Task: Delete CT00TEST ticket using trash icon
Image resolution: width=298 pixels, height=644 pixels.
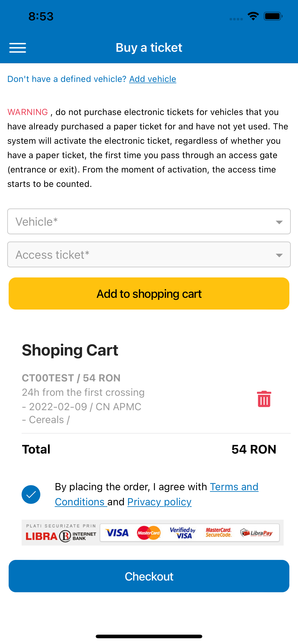Action: (x=264, y=399)
